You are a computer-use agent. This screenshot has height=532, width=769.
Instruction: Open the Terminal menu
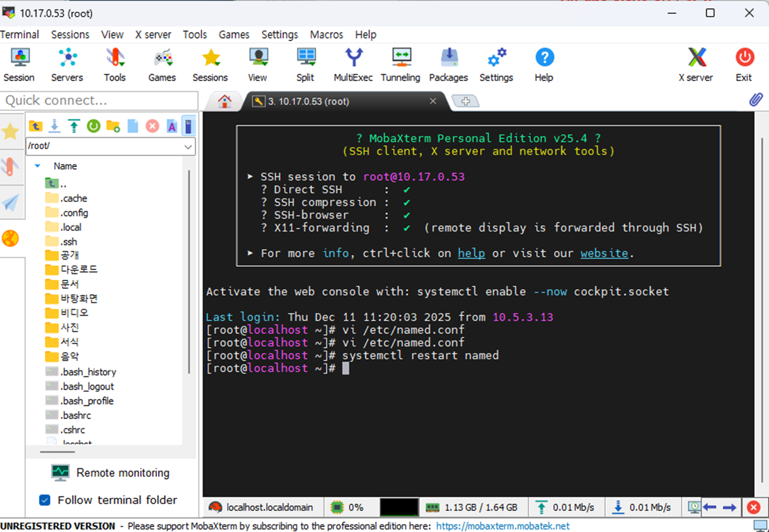pos(20,34)
